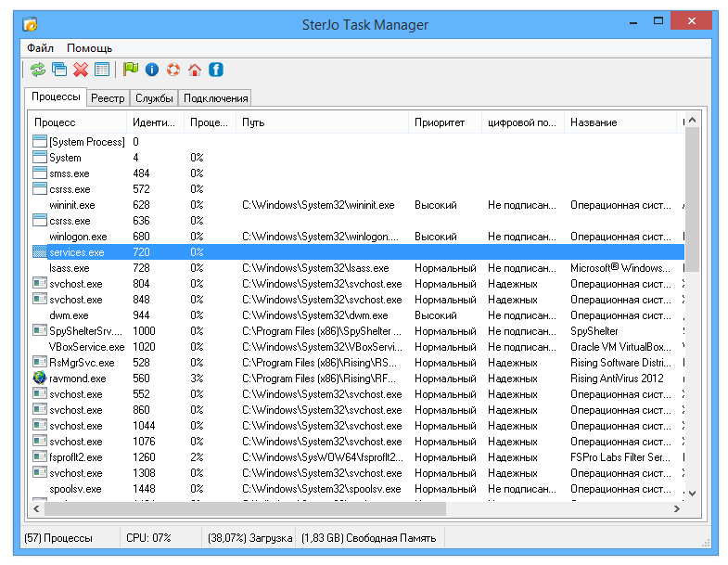Sort by the Приоритет column header

(445, 122)
